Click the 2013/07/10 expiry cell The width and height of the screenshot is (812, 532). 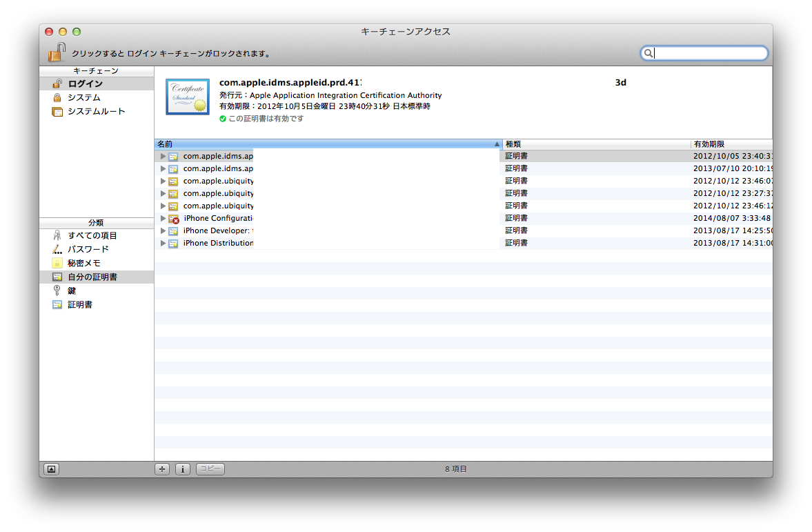pos(733,168)
